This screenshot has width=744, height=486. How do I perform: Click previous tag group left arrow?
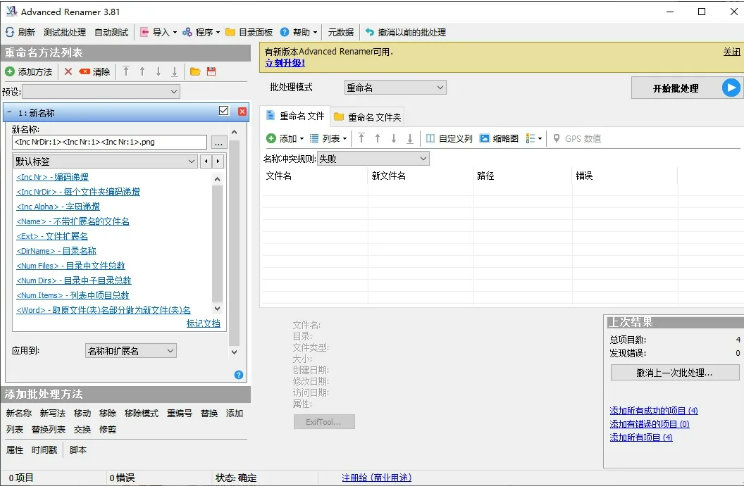206,161
